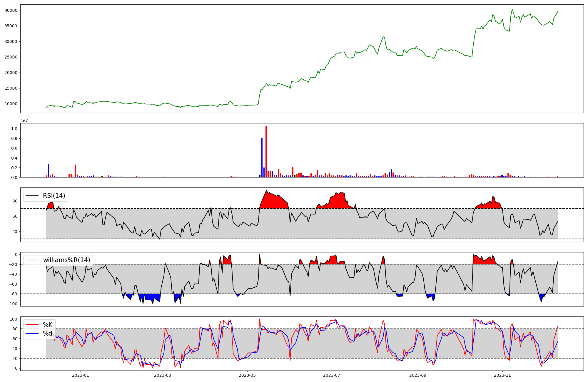
Task: Click the 40000 price axis tick label
Action: 11,10
